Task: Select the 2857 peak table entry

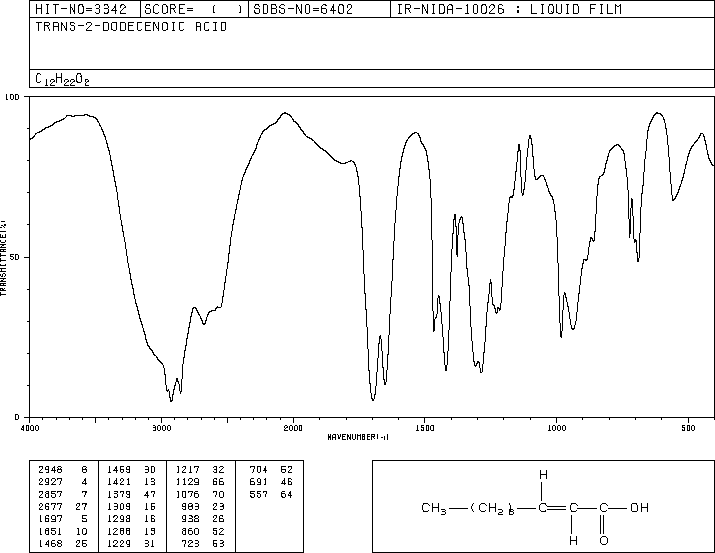Action: (63, 495)
